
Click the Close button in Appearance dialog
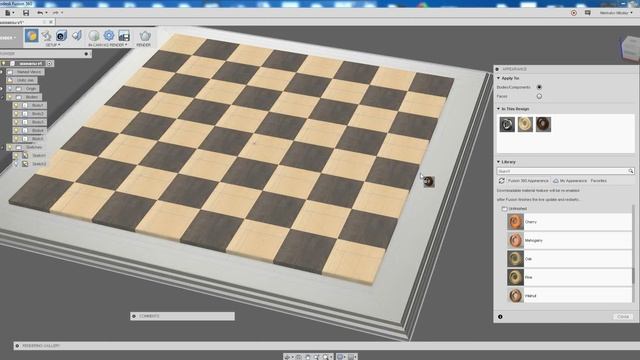[x=623, y=317]
